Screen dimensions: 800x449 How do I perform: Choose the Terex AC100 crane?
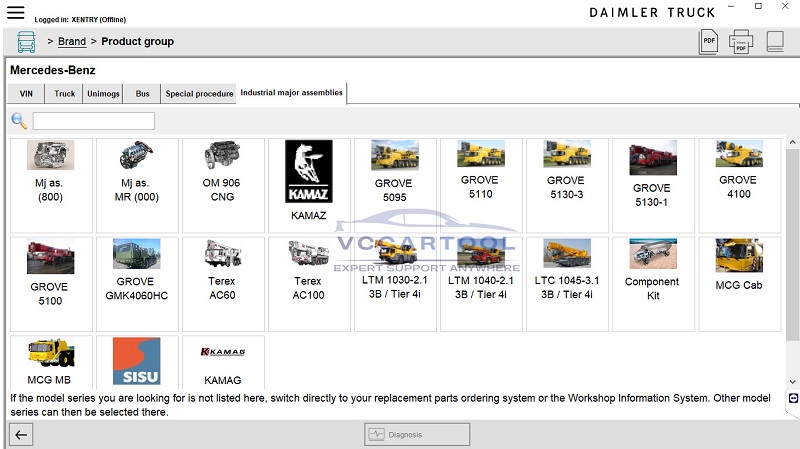point(309,284)
